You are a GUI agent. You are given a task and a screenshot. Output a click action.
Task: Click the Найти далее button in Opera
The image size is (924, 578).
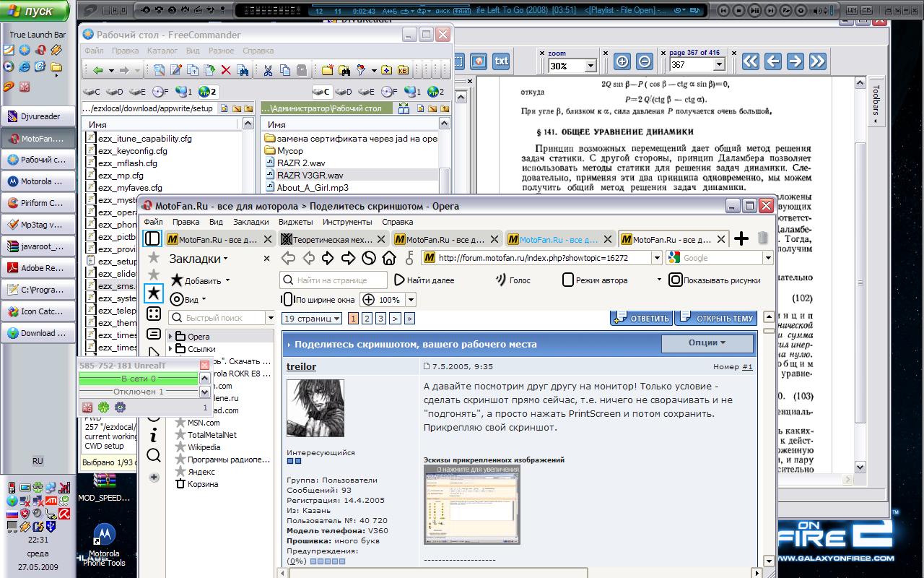tap(424, 280)
